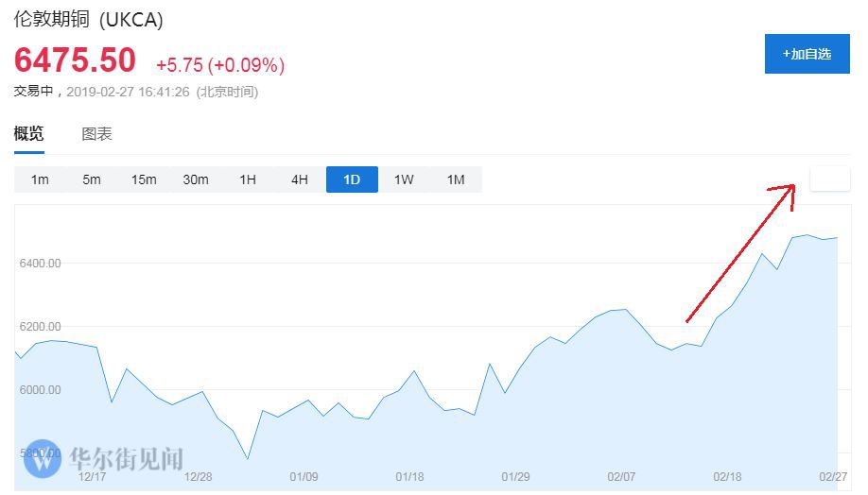The height and width of the screenshot is (495, 868).
Task: Select the 1m interval
Action: tap(40, 179)
